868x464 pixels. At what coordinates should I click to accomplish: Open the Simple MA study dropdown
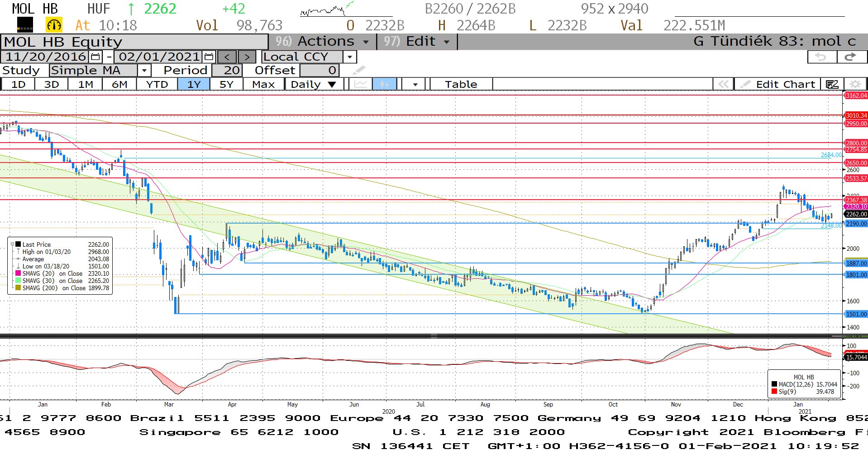tap(144, 70)
